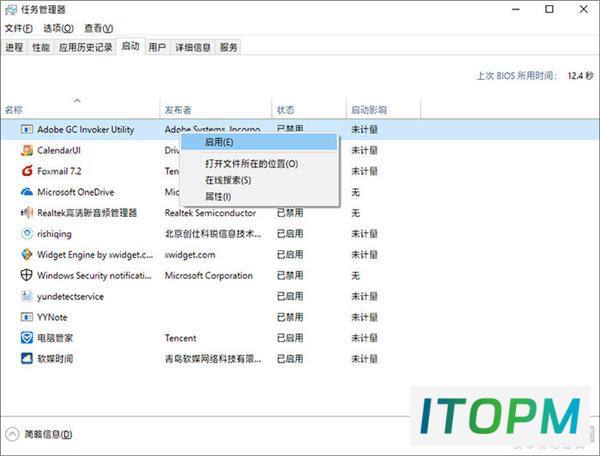Viewport: 600px width, 456px height.
Task: Open the 查看(V) menu
Action: point(98,28)
